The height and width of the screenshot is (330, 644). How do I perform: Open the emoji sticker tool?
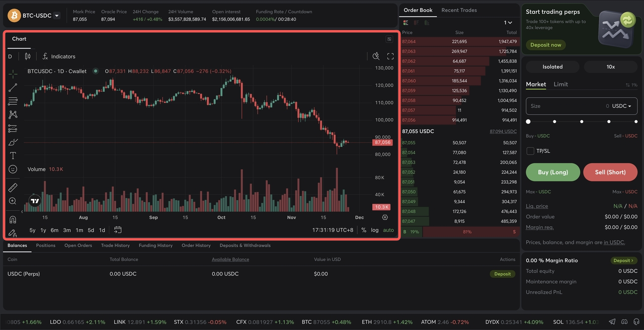[13, 169]
